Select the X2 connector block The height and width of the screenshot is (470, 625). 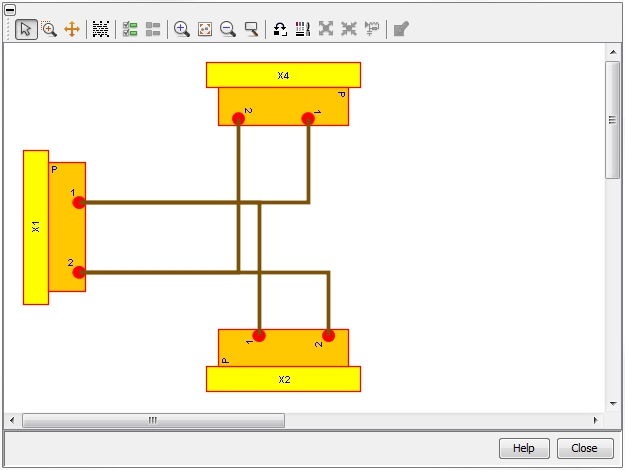(283, 379)
